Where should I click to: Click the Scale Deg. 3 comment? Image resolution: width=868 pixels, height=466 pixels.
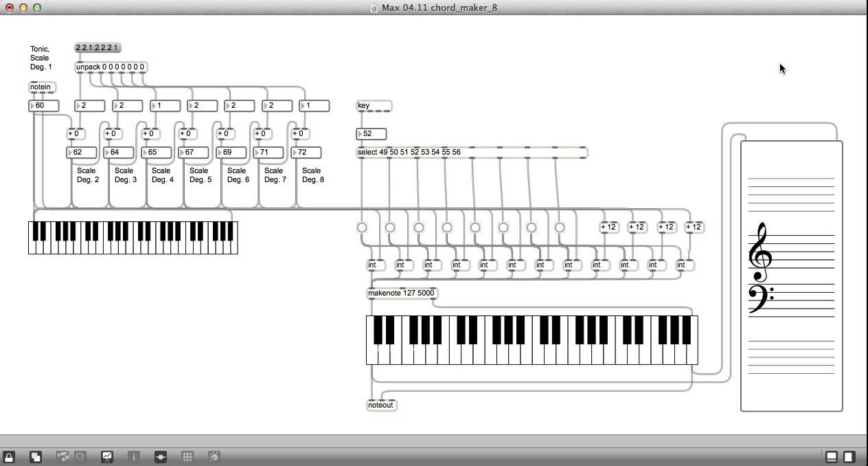point(126,175)
